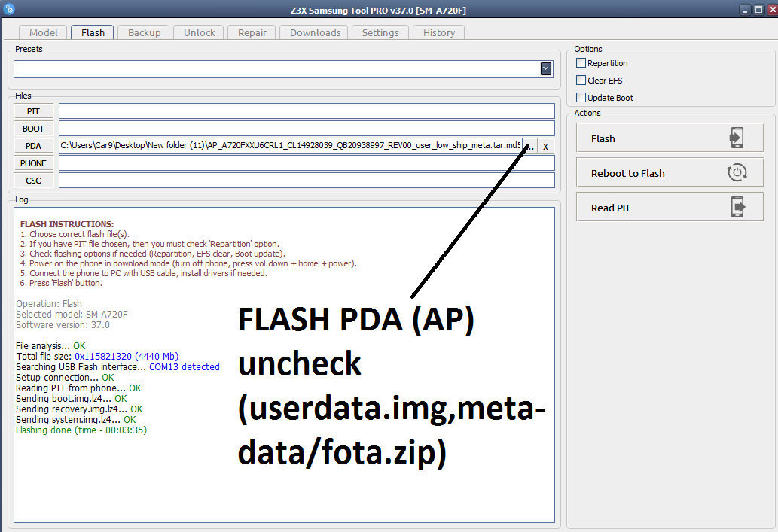Click 'Operation: Flash' log line
The height and width of the screenshot is (532, 778).
[49, 303]
